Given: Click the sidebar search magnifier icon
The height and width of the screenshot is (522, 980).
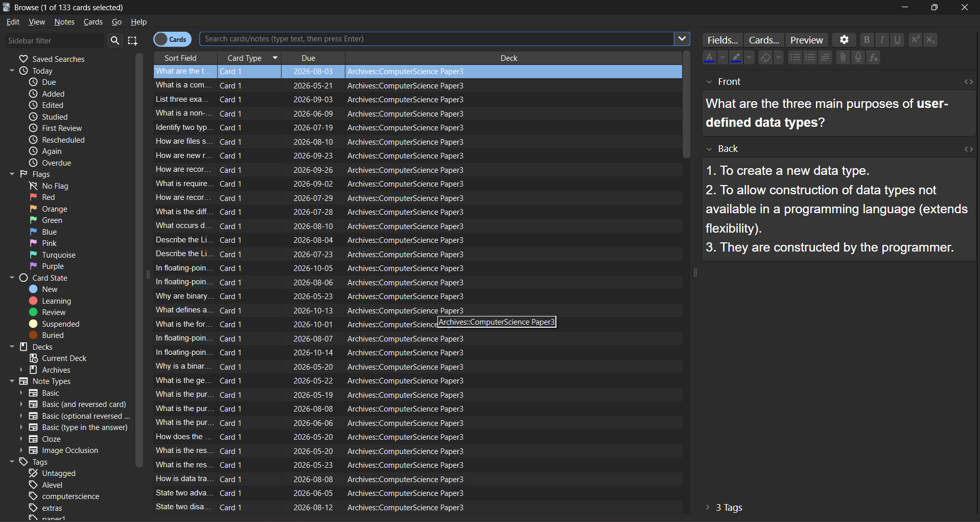Looking at the screenshot, I should click(x=115, y=40).
